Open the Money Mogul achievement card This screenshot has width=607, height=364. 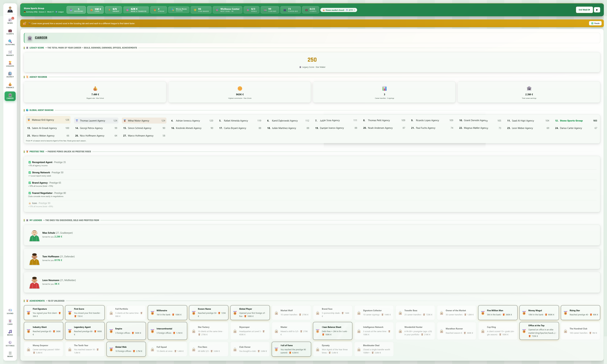(x=539, y=312)
